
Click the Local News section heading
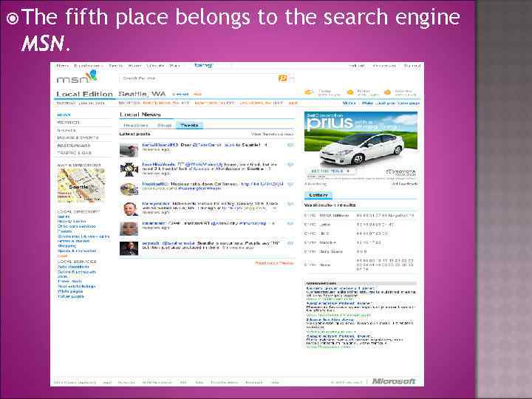(x=140, y=115)
